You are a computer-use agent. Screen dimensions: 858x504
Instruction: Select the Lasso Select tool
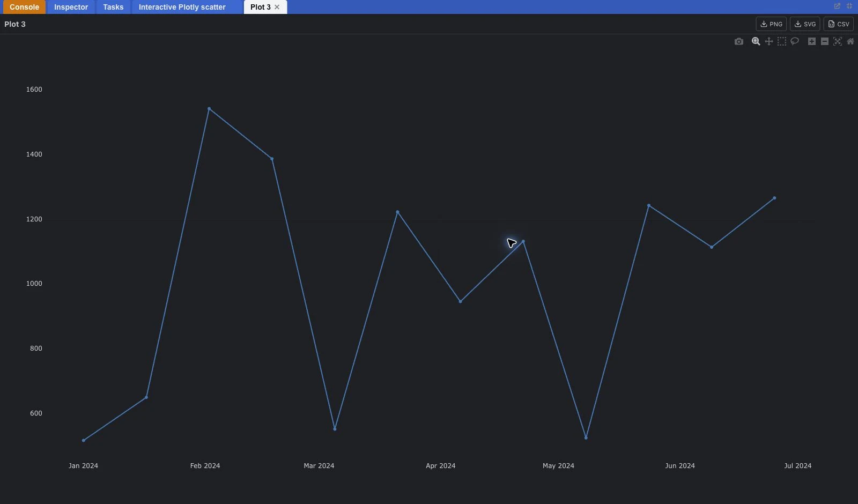pos(795,41)
